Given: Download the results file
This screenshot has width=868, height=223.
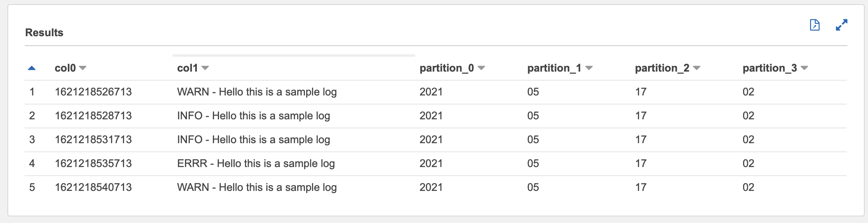Looking at the screenshot, I should tap(815, 25).
